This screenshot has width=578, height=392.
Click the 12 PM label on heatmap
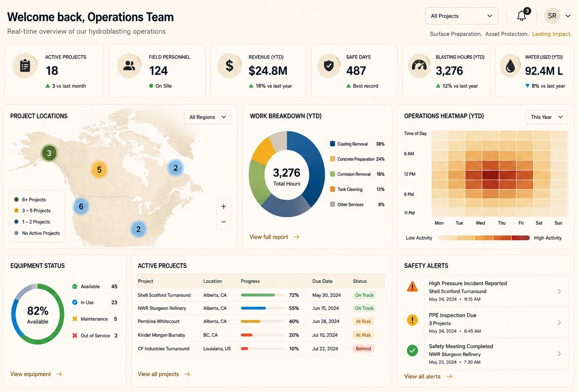click(x=410, y=174)
